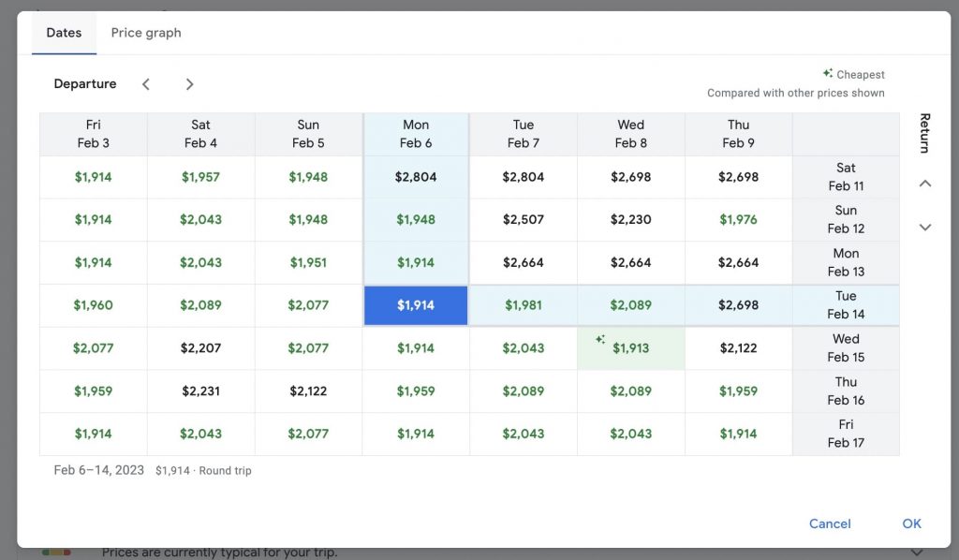Choose $2,122 fare departing Sun Feb 5
This screenshot has height=560, width=959.
click(308, 391)
